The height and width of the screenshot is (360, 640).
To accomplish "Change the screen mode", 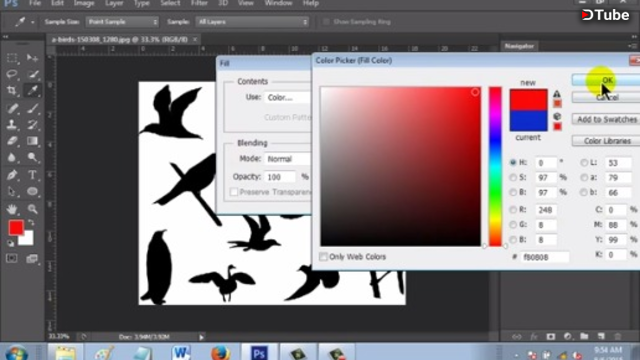I will [x=32, y=258].
